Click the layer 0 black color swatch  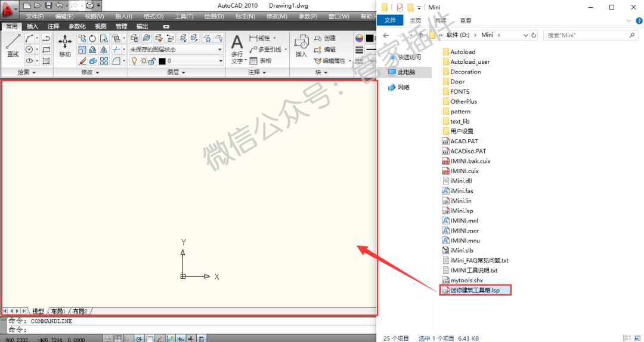pyautogui.click(x=162, y=61)
